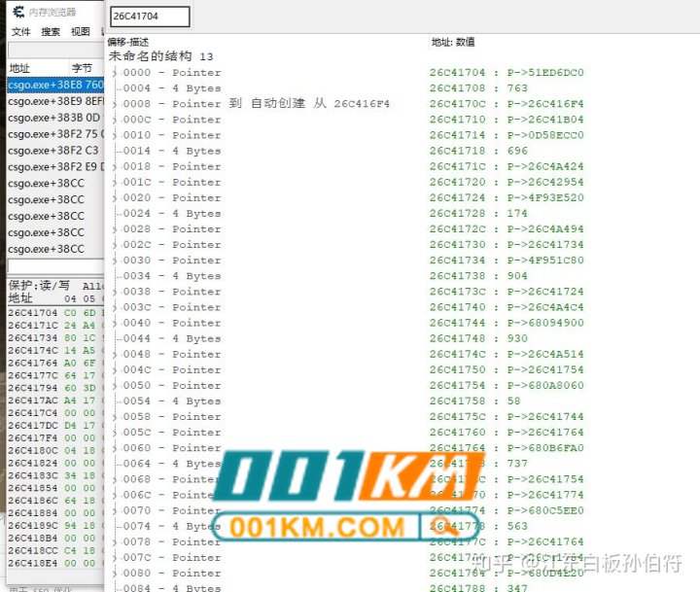Expand the 000C - Pointer node

115,120
